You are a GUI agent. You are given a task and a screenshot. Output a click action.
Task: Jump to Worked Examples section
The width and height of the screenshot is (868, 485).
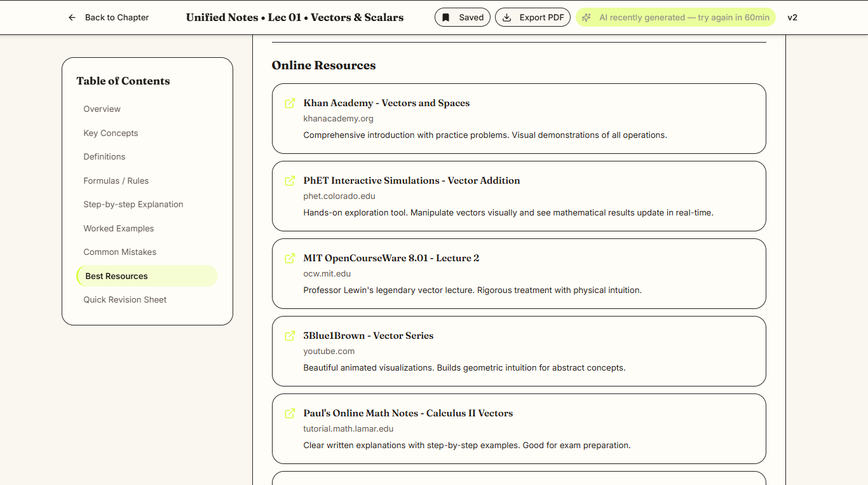tap(147, 228)
